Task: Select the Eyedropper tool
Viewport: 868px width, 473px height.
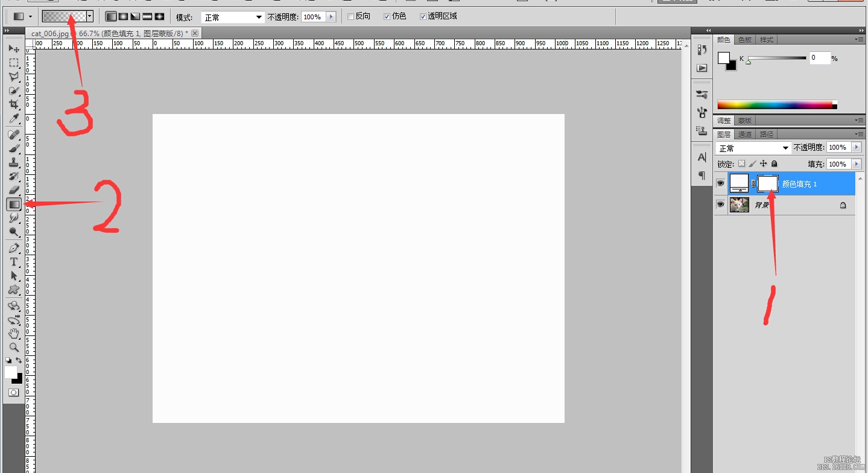Action: pyautogui.click(x=14, y=118)
